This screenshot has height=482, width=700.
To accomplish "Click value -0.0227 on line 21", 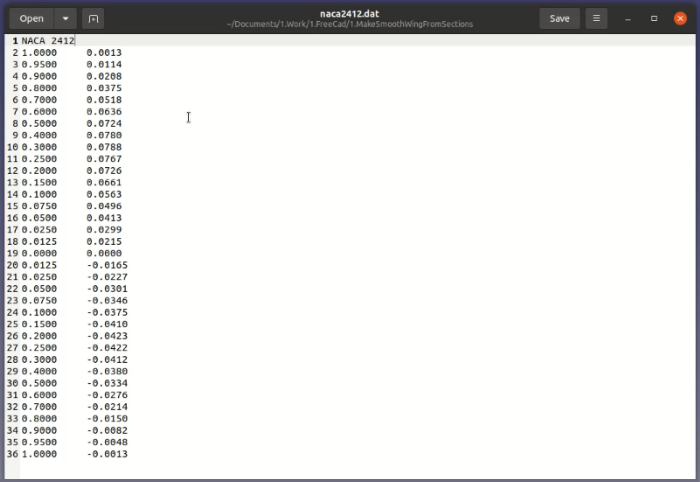I will (107, 277).
